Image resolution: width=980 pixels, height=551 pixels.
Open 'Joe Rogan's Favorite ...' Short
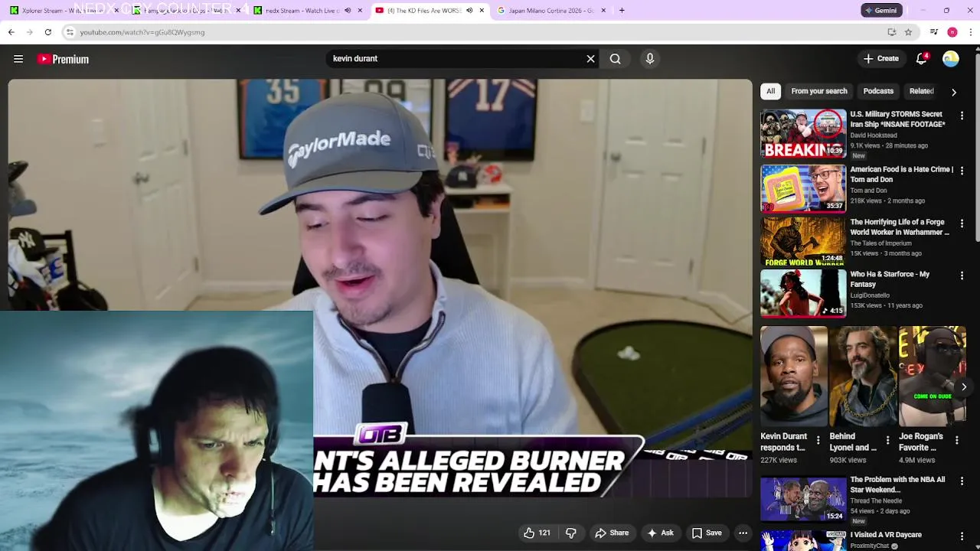pyautogui.click(x=932, y=377)
